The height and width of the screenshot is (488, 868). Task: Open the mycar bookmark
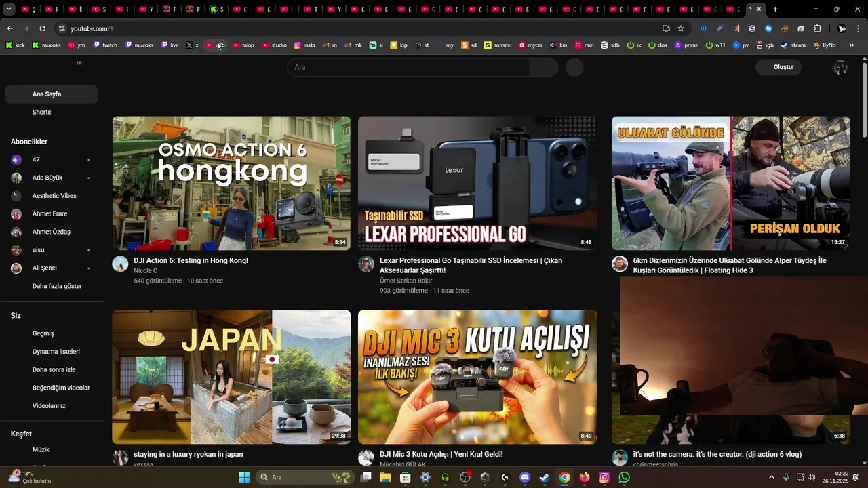[530, 45]
